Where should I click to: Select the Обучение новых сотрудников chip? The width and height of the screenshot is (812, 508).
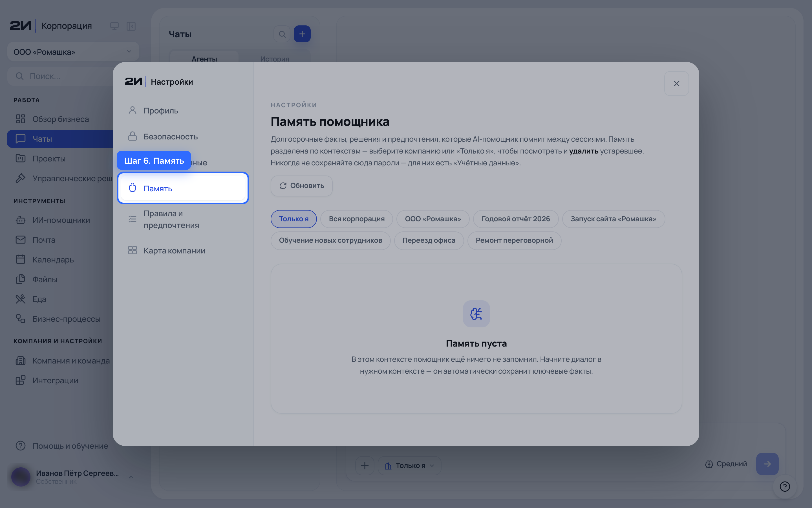pos(330,240)
